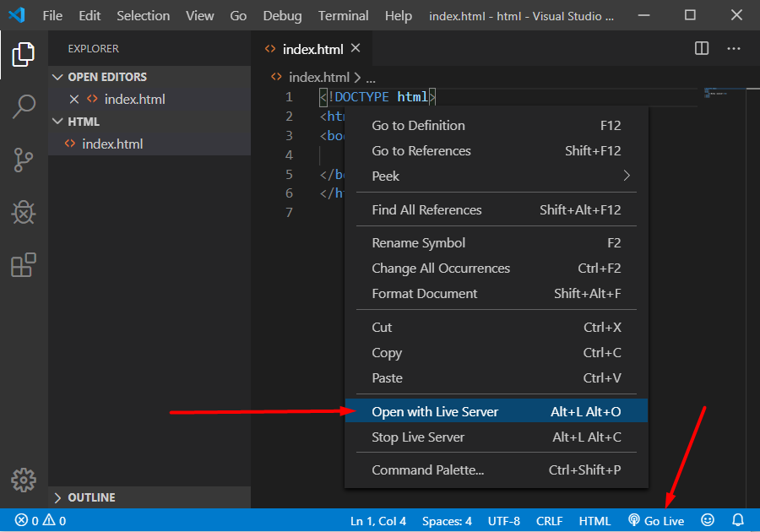760x532 pixels.
Task: Open the File menu
Action: coord(52,16)
